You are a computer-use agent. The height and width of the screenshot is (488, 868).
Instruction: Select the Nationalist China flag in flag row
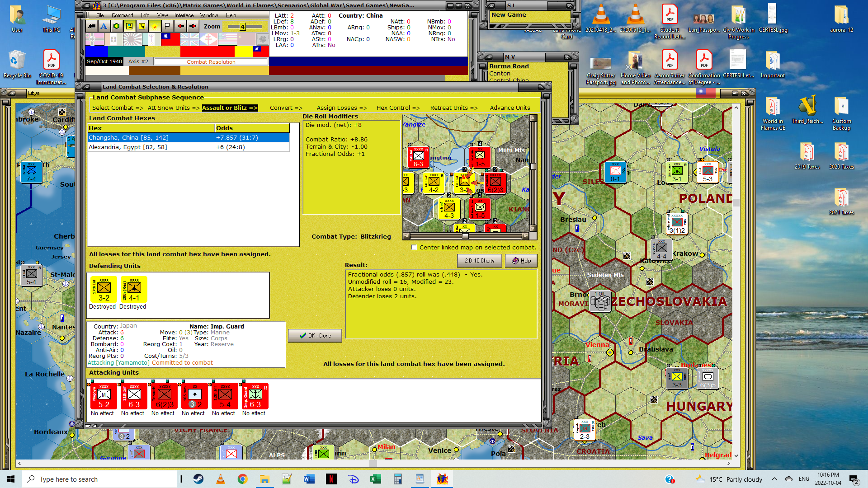(170, 39)
